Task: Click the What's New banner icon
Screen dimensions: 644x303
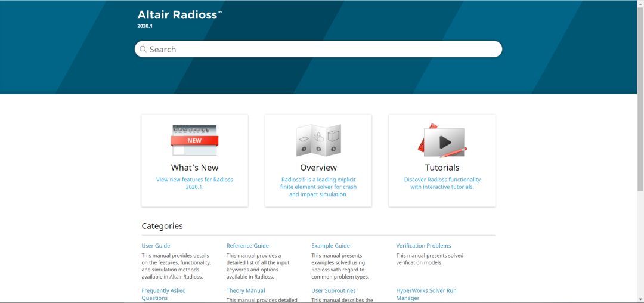Action: click(x=194, y=140)
